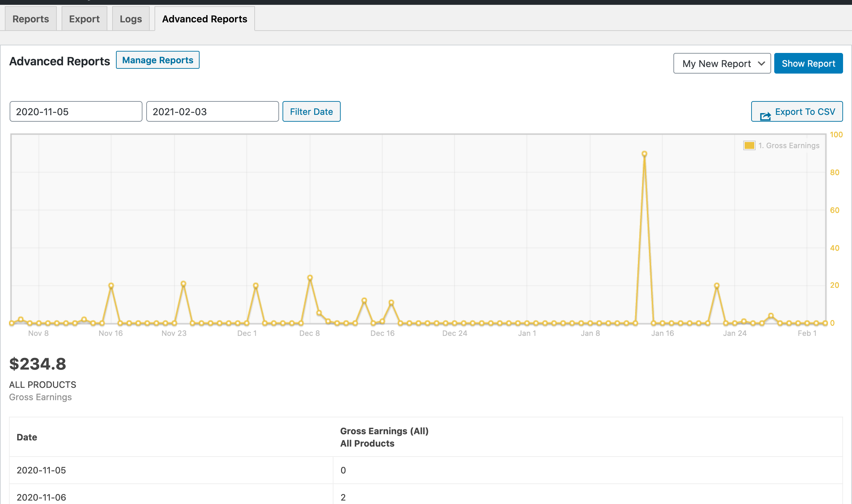This screenshot has width=852, height=504.
Task: Click the dropdown chevron beside My New Report
Action: click(761, 64)
